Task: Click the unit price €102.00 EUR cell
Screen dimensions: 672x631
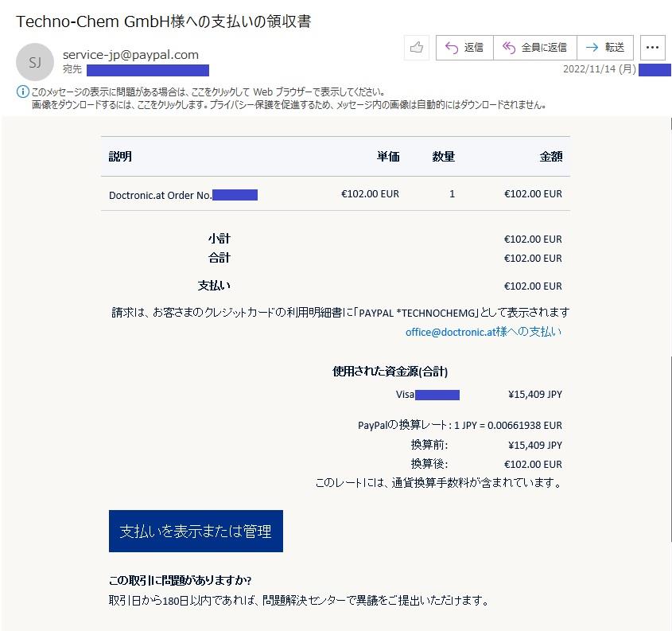Action: pyautogui.click(x=370, y=194)
